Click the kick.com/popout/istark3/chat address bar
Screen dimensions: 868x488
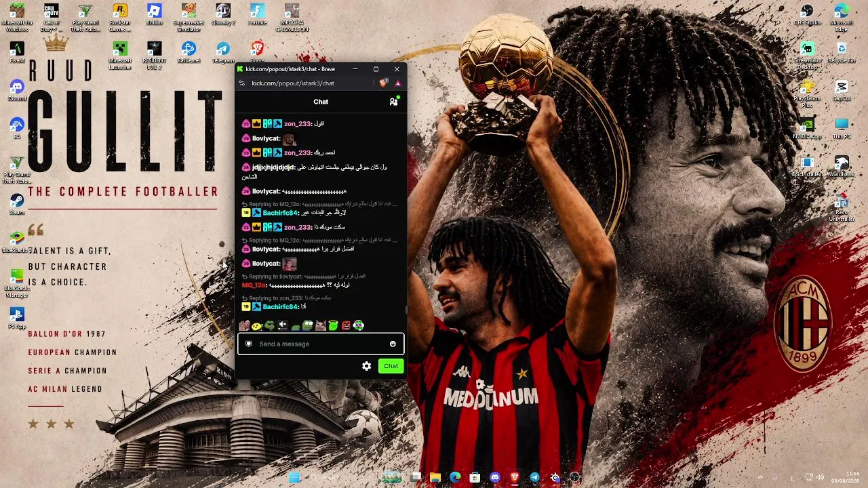[293, 83]
